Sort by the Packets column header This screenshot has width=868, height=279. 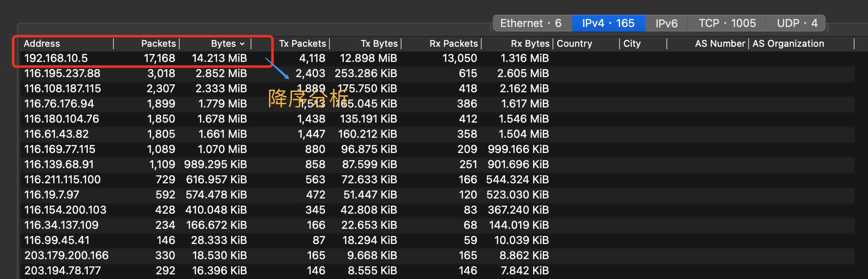[x=158, y=43]
